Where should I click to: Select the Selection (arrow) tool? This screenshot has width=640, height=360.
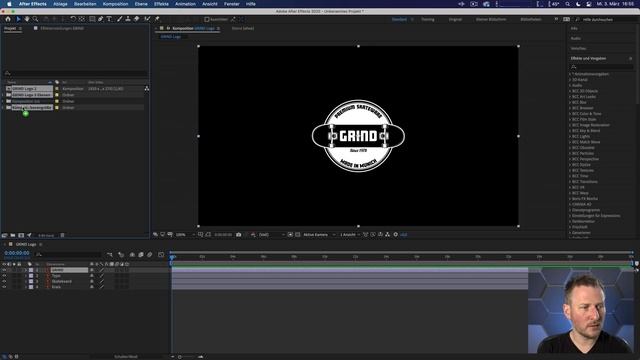click(x=18, y=19)
